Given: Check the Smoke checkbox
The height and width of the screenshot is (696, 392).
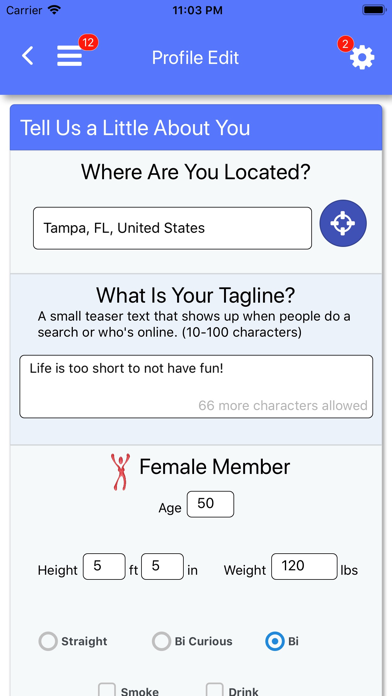Looking at the screenshot, I should coord(107,690).
